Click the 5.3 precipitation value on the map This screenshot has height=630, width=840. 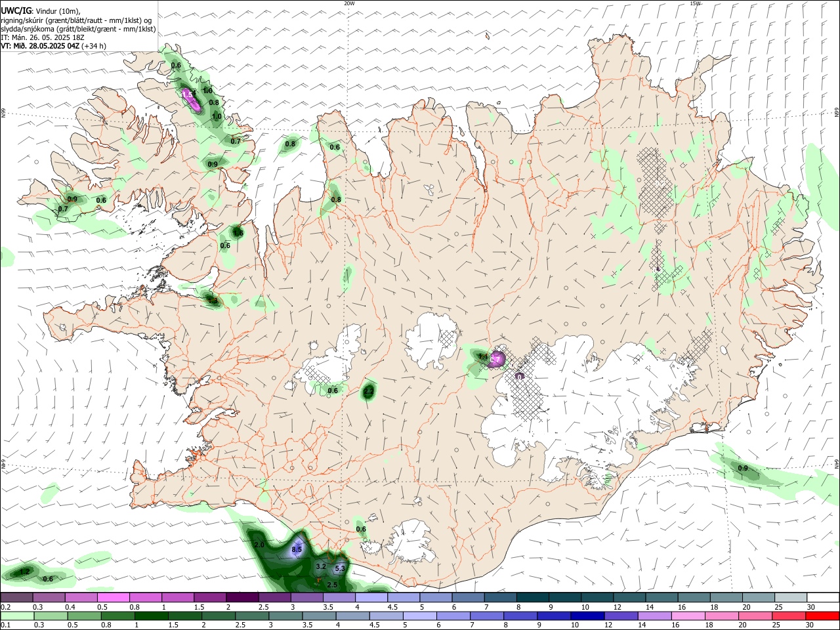tap(340, 568)
